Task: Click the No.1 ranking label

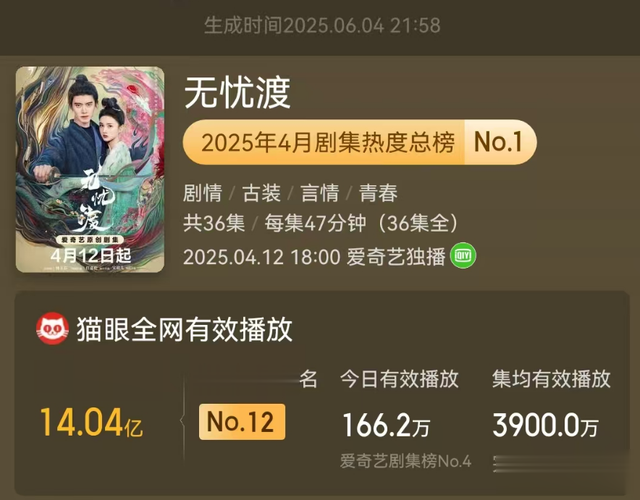Action: [498, 142]
